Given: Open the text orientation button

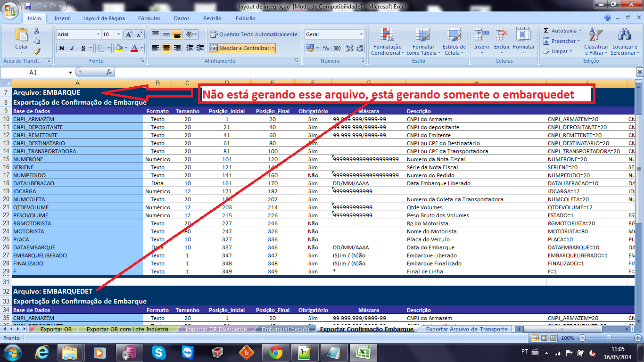Looking at the screenshot, I should point(190,34).
